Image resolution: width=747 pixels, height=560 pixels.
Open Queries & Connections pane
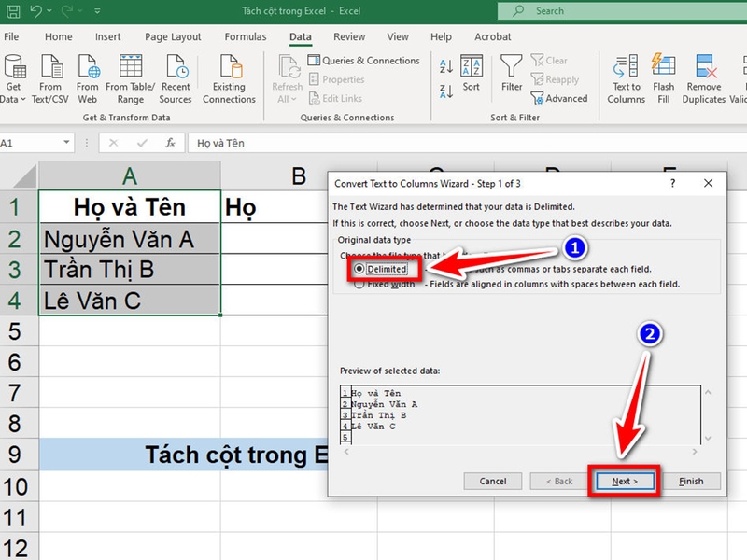tap(364, 61)
